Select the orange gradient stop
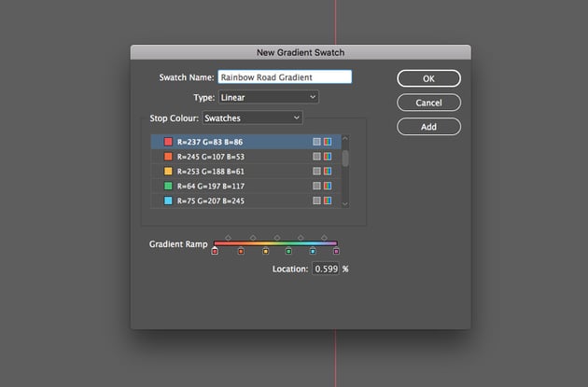The image size is (588, 387). (241, 251)
